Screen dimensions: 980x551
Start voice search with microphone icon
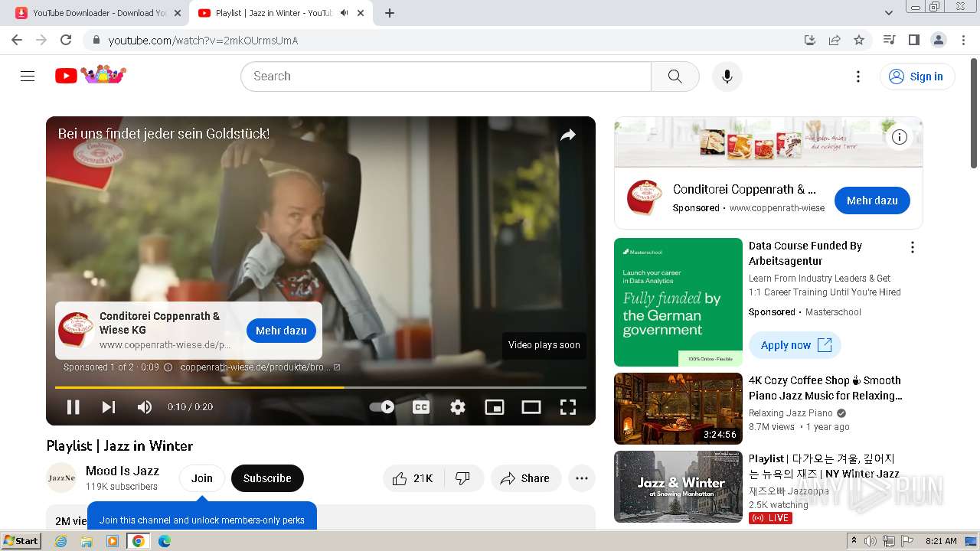[x=727, y=76]
